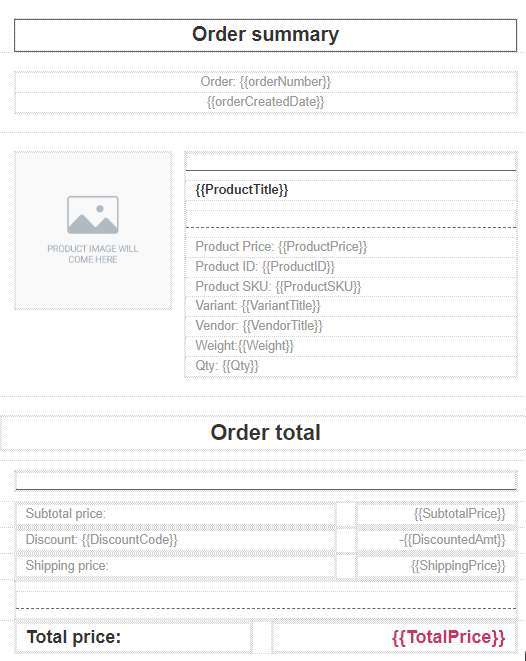The height and width of the screenshot is (661, 526).
Task: Select the bold Total price: label
Action: pos(74,637)
